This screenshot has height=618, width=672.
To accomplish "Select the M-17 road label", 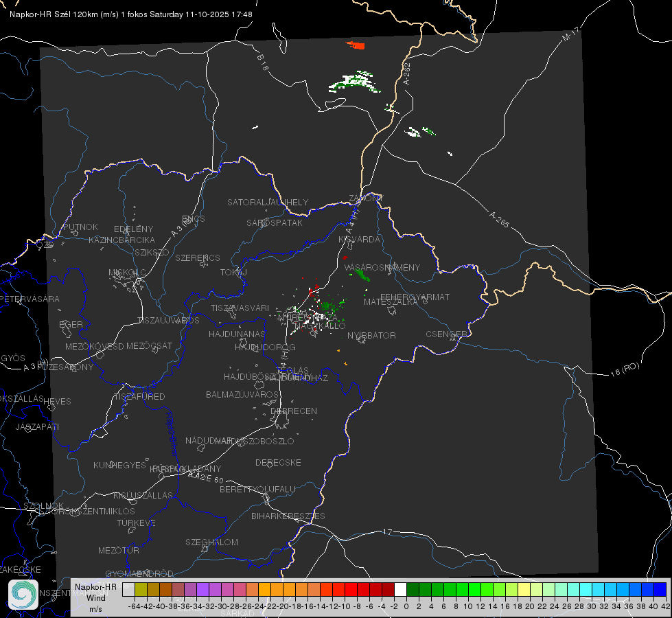I will tap(570, 34).
